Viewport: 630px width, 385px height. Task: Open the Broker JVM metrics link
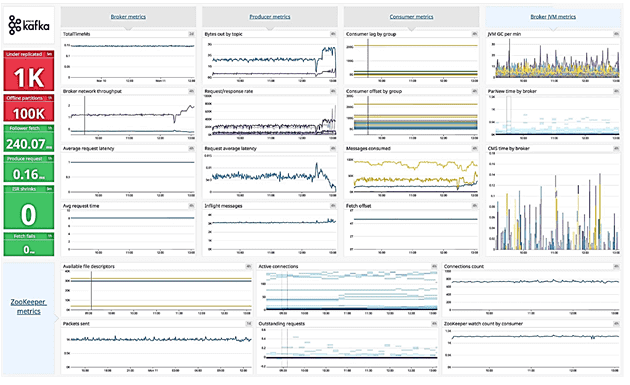coord(553,17)
